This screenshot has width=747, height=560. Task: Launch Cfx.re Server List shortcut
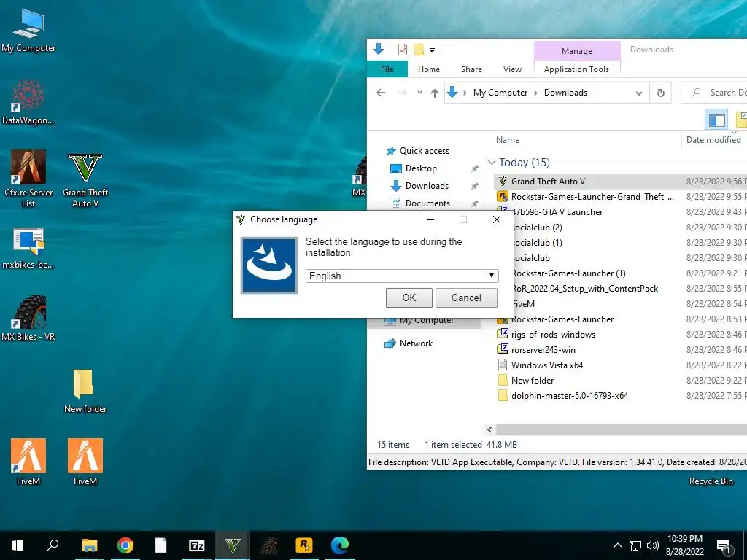pyautogui.click(x=28, y=179)
